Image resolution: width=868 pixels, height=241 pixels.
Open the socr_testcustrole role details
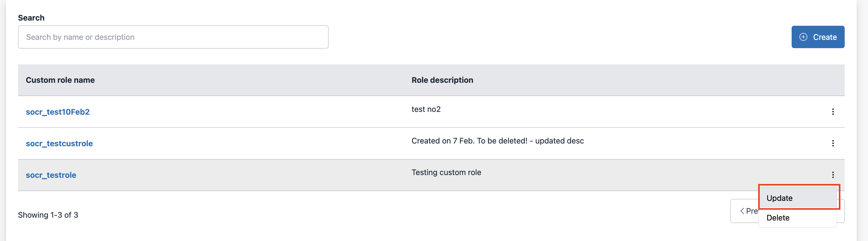(59, 143)
